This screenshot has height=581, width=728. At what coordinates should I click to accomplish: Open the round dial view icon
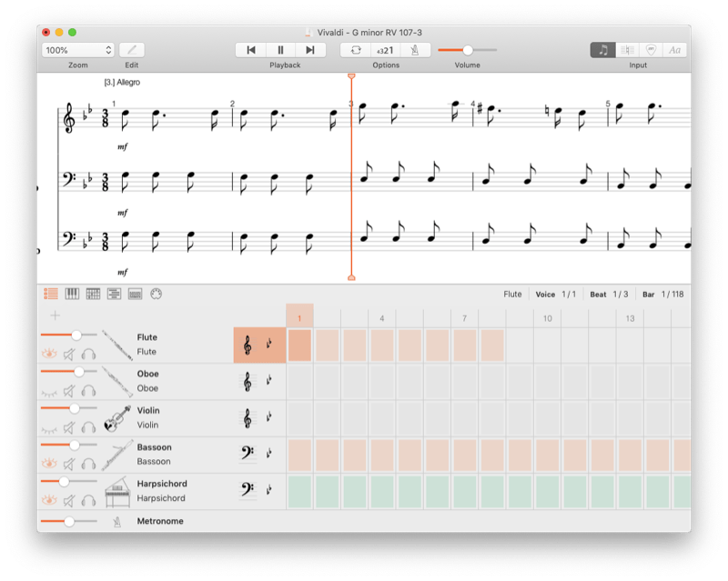coord(156,294)
